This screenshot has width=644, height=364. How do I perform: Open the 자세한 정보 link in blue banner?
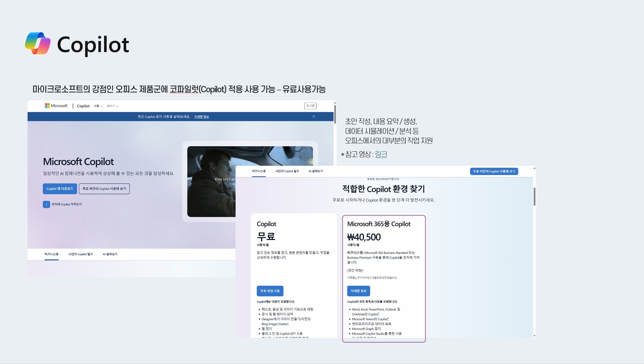tap(201, 117)
